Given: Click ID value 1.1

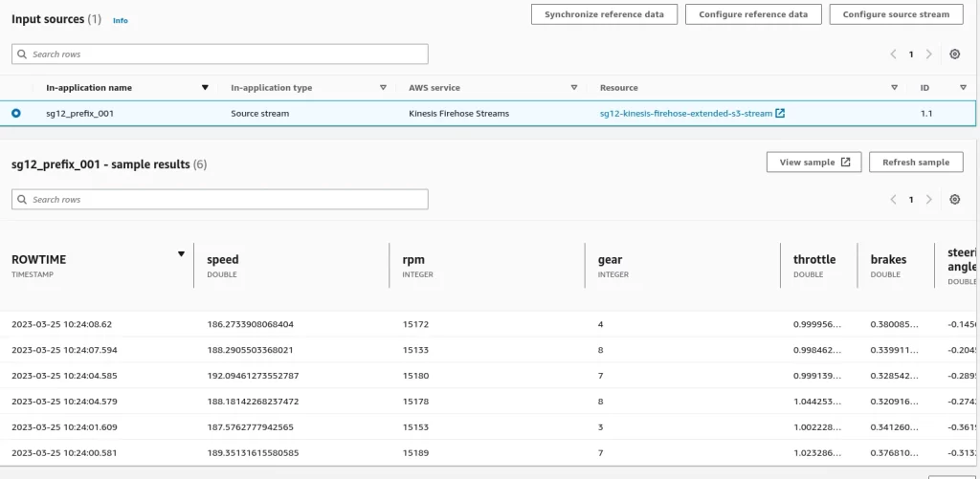Looking at the screenshot, I should [x=926, y=114].
